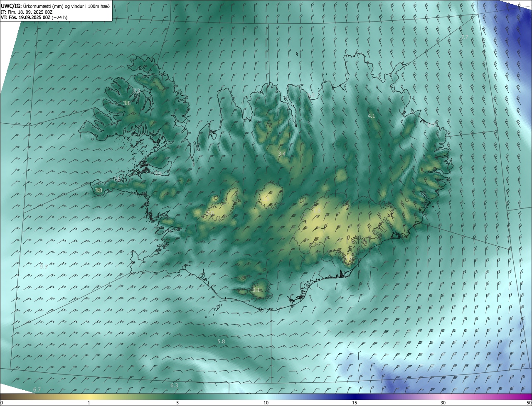Click the colorbar tick label 50
Image resolution: width=532 pixels, height=406 pixels.
[529, 403]
